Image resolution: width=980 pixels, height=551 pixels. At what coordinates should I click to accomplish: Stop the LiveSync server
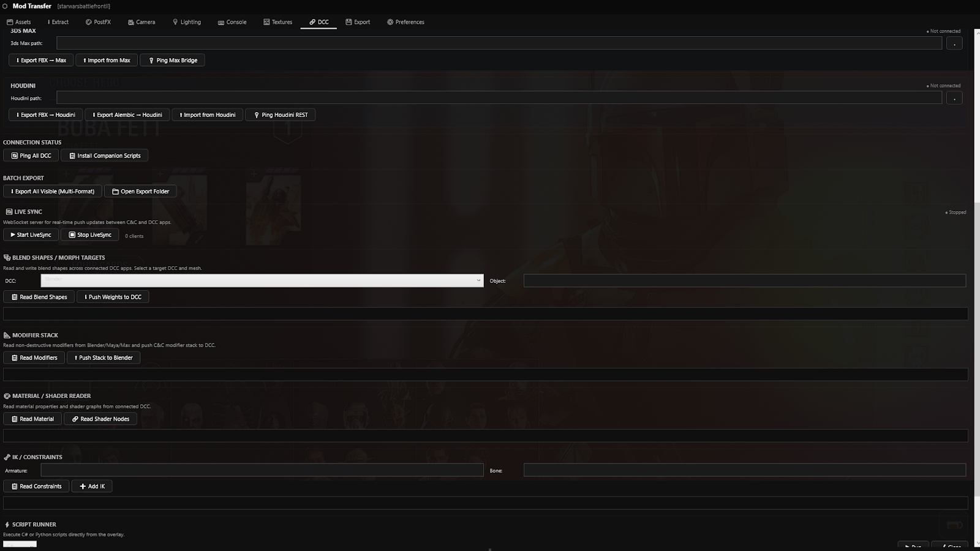[x=89, y=234]
